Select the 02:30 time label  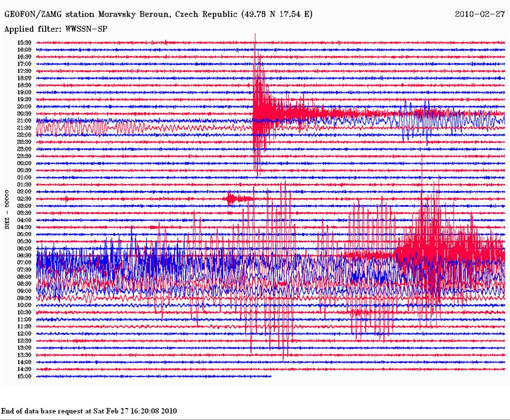point(25,198)
